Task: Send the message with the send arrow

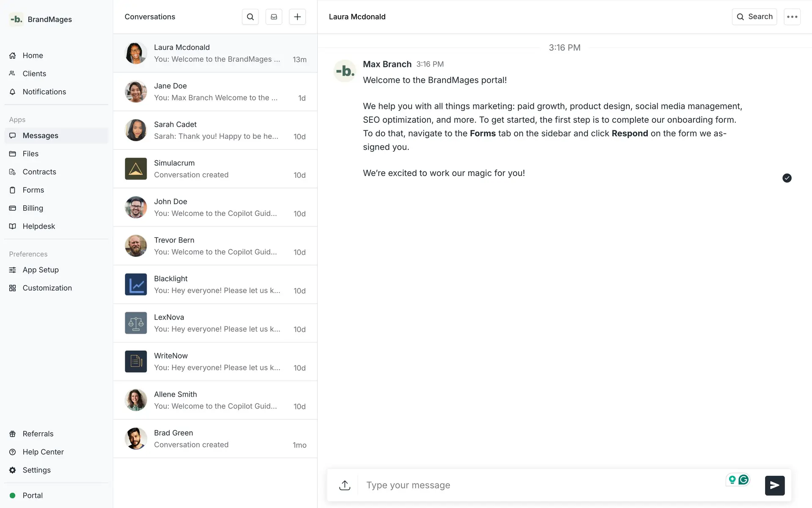Action: (x=774, y=485)
